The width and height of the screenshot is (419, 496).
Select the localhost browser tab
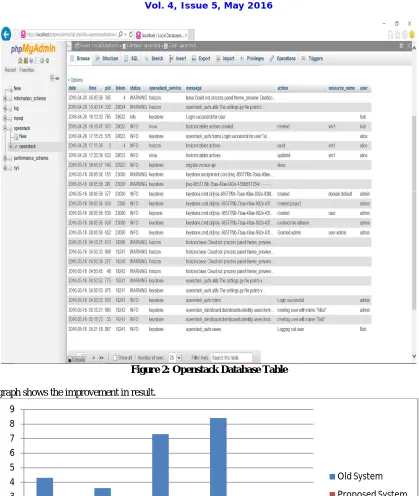(x=161, y=35)
